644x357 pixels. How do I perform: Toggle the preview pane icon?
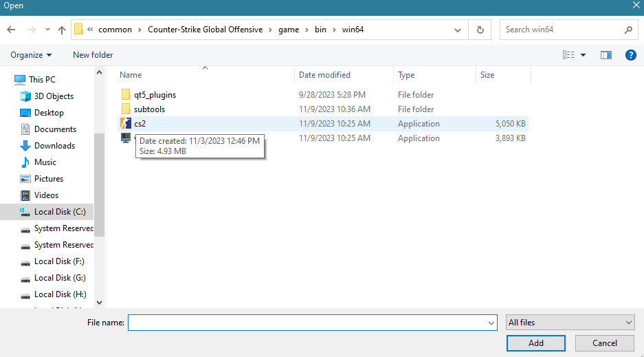point(606,55)
